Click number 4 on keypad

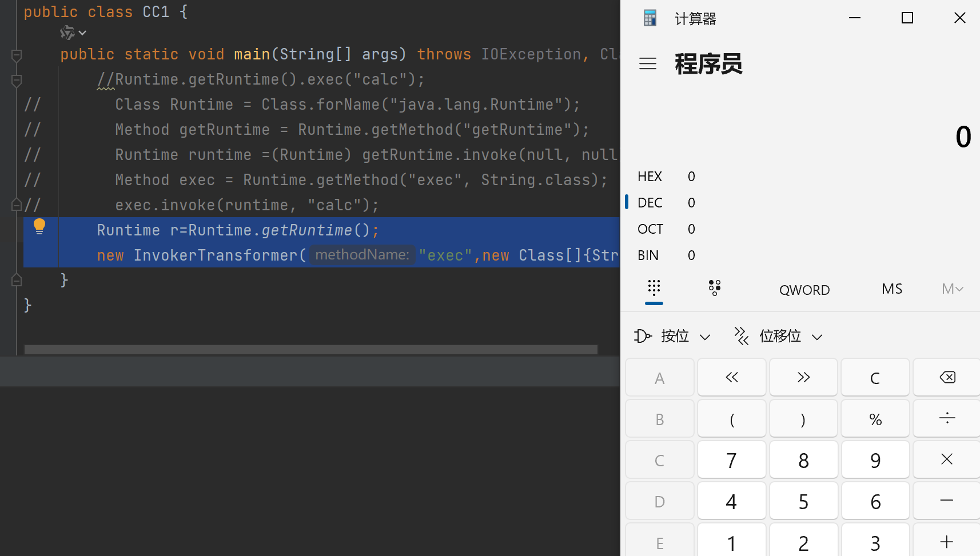[x=732, y=501]
